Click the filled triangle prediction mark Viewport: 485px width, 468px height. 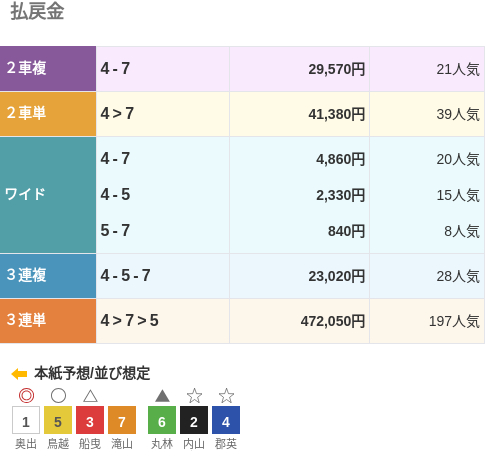[x=162, y=396]
